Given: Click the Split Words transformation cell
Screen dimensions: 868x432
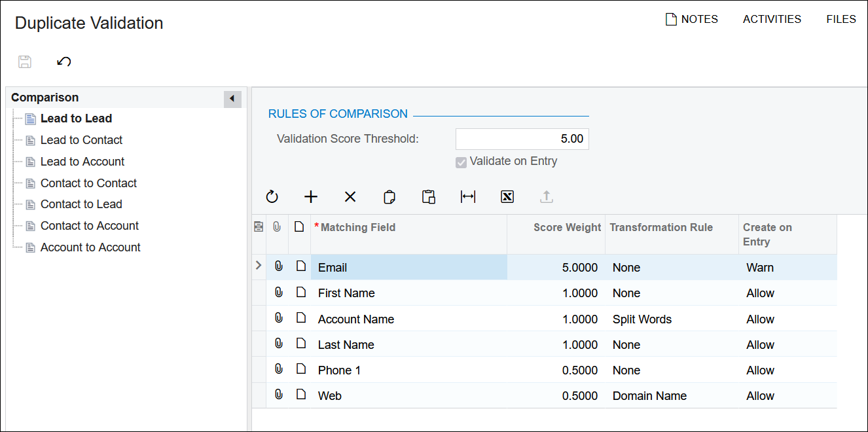Looking at the screenshot, I should pyautogui.click(x=642, y=319).
